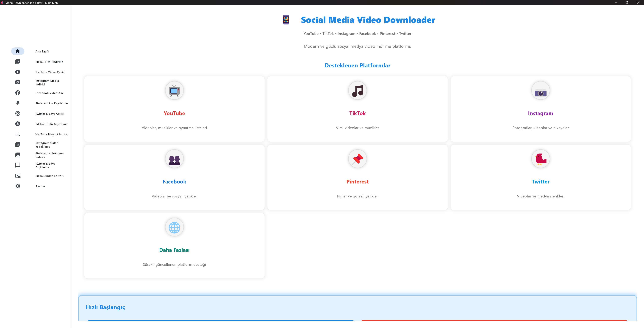
Task: Open TikTok Hızlı İndirme sidebar icon
Action: (x=17, y=62)
